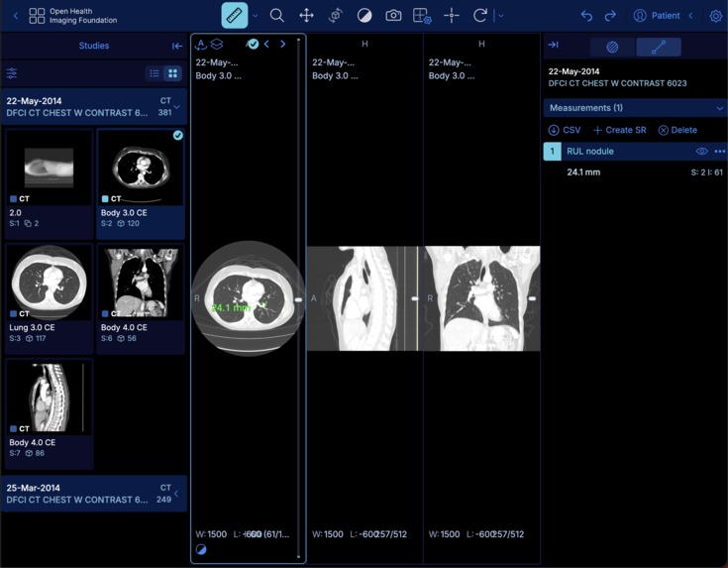Capture viewport with camera icon
Viewport: 728px width, 568px height.
[393, 15]
